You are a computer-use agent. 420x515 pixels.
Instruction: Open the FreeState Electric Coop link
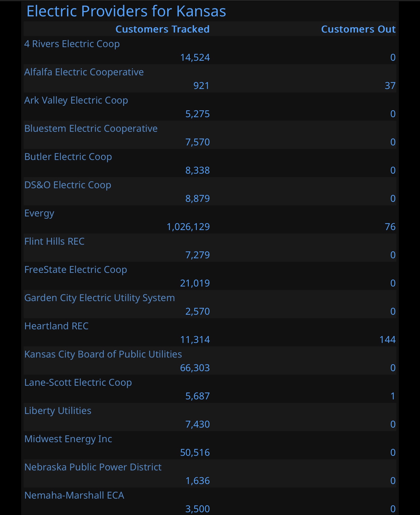(76, 270)
